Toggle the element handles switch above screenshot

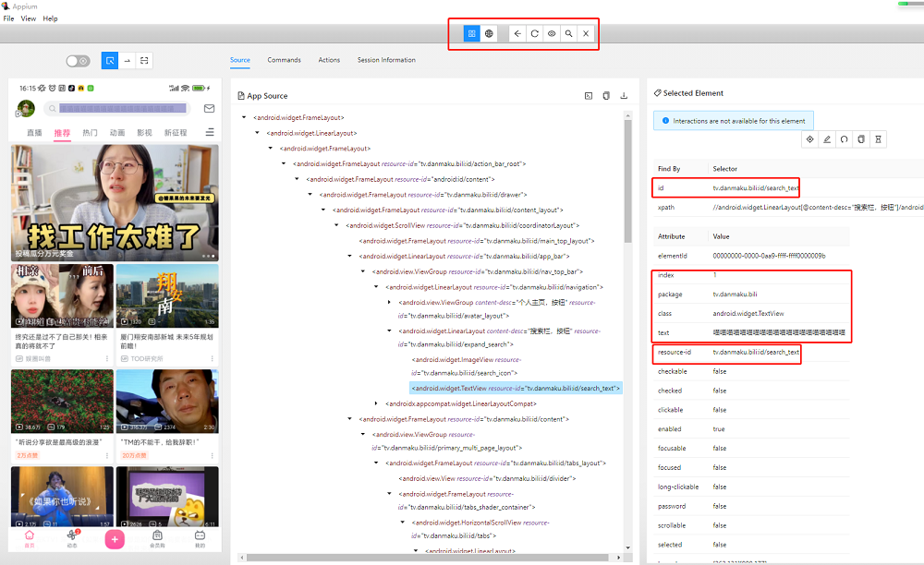tap(78, 61)
